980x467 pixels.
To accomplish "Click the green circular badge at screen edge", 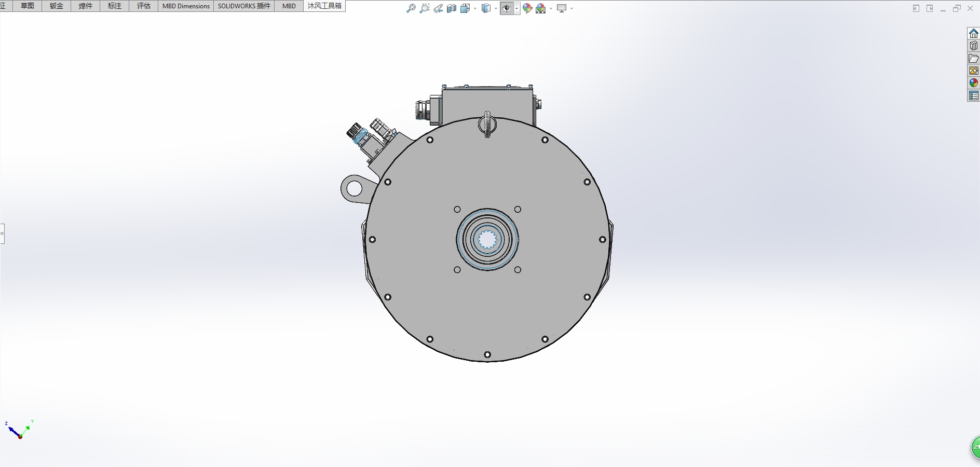I will [x=975, y=447].
